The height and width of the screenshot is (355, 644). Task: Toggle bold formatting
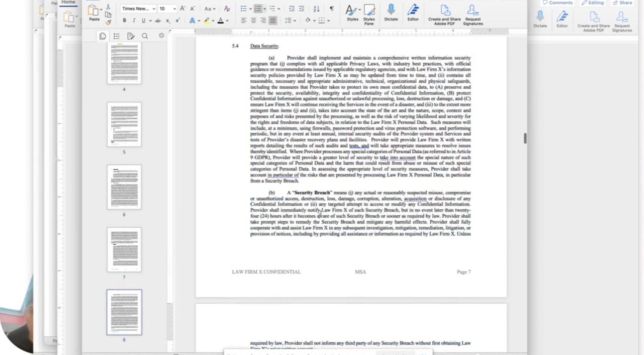[124, 20]
